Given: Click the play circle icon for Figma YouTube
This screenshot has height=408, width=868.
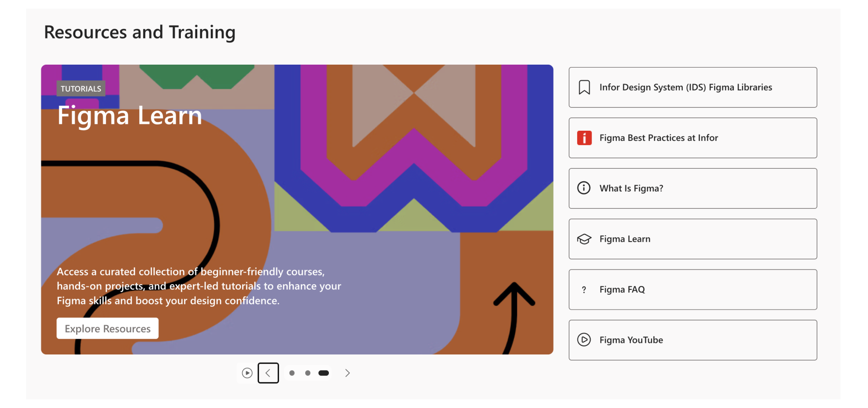Looking at the screenshot, I should 583,340.
